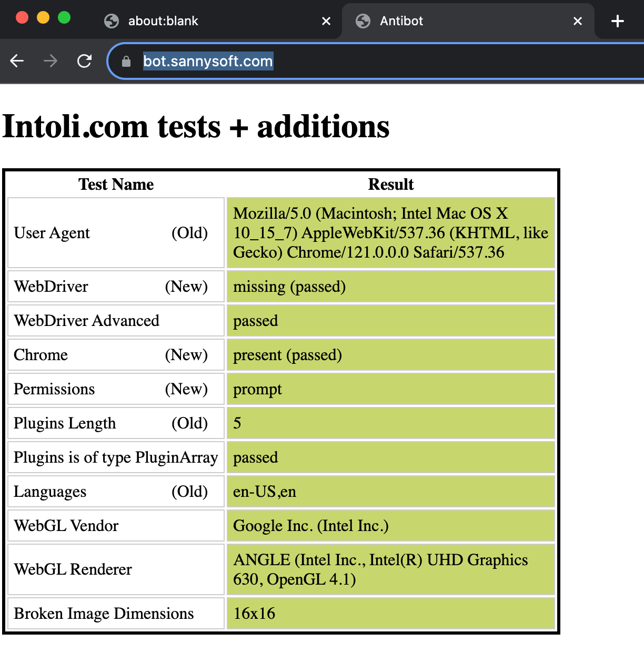
Task: Click the 'User Agent' test name cell
Action: [116, 233]
